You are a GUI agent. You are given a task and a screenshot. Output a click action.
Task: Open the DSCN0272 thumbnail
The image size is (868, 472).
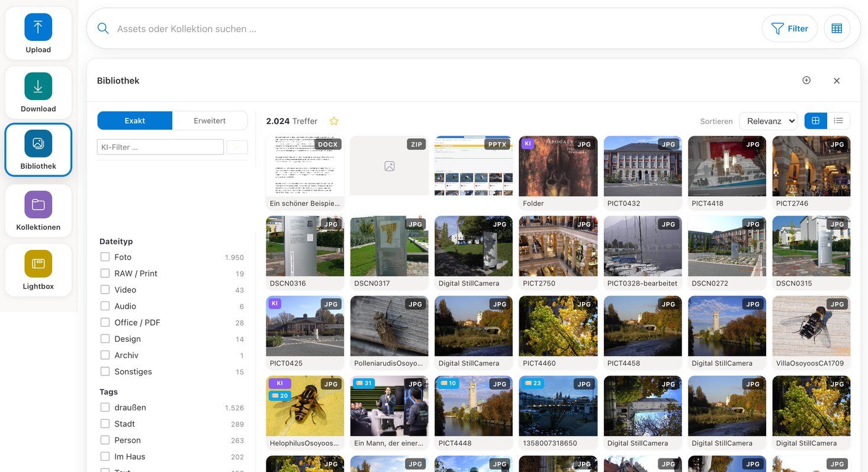tap(727, 246)
